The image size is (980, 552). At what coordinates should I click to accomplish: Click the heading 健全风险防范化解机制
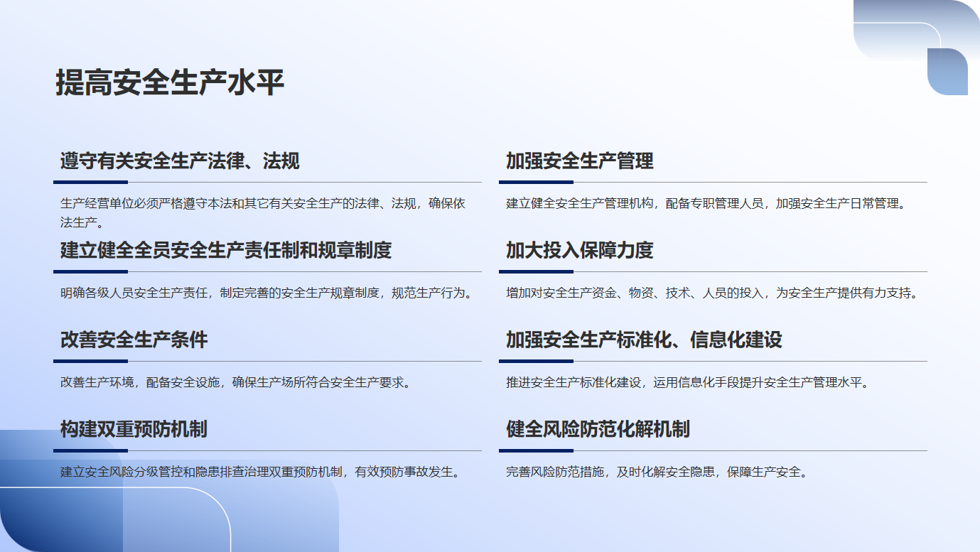click(x=598, y=430)
